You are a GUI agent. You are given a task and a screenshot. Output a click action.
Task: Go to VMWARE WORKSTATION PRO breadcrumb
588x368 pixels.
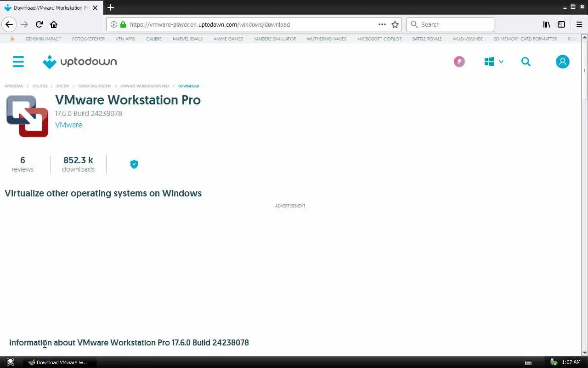tap(144, 86)
